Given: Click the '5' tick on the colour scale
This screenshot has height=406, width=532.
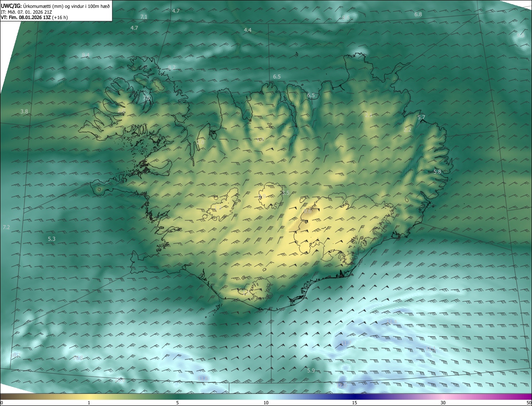Looking at the screenshot, I should coord(177,403).
